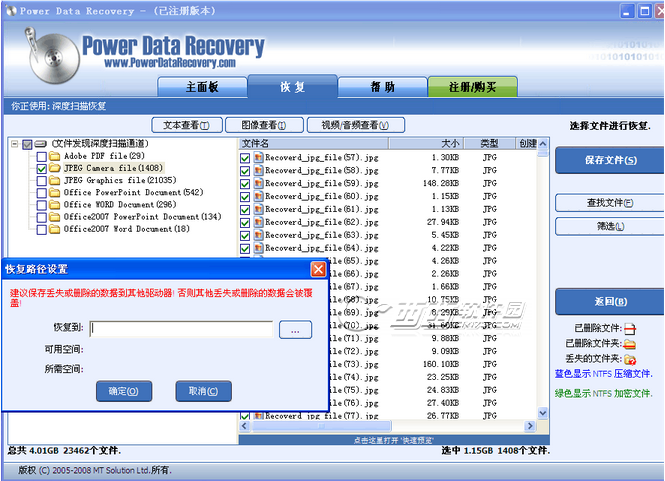Screen dimensions: 665x481
Task: Open the quick preview bar 点击这里打开'快速预览'
Action: pos(394,440)
